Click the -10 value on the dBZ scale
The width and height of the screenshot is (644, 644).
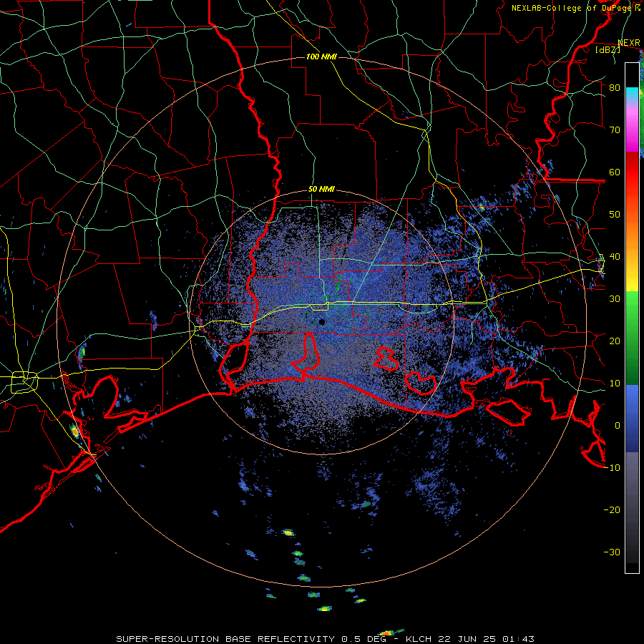612,468
